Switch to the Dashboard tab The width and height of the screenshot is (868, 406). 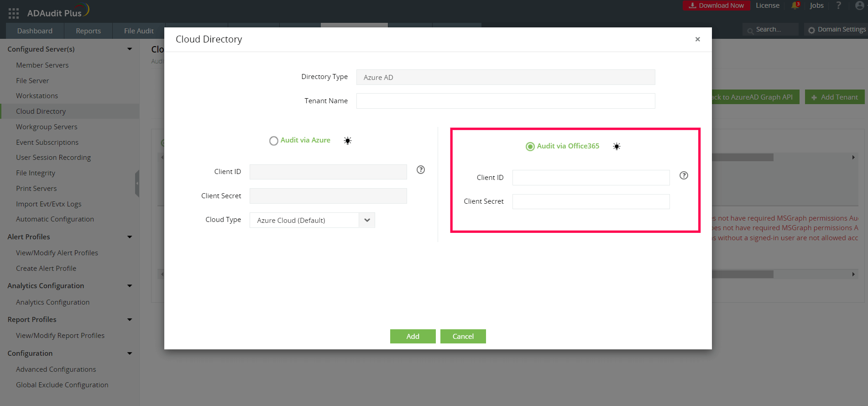[x=35, y=31]
